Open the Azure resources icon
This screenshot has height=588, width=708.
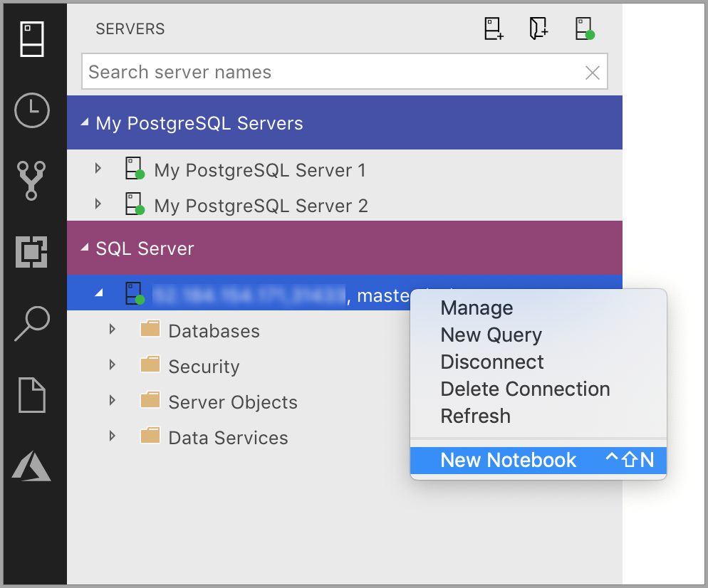click(31, 466)
